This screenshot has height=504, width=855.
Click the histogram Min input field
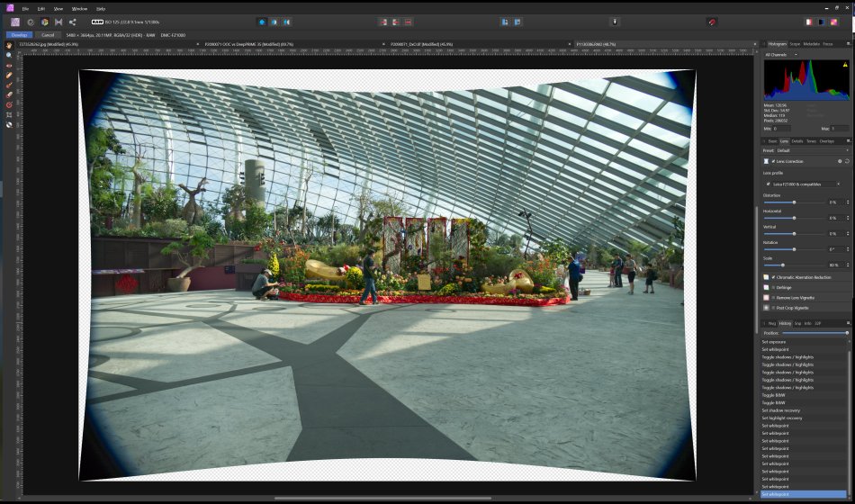tap(782, 129)
